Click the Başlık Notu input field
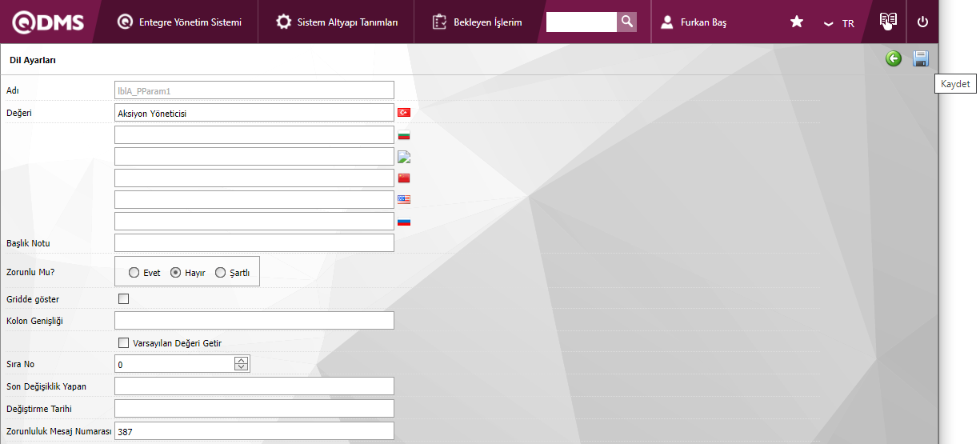980x444 pixels. 254,242
